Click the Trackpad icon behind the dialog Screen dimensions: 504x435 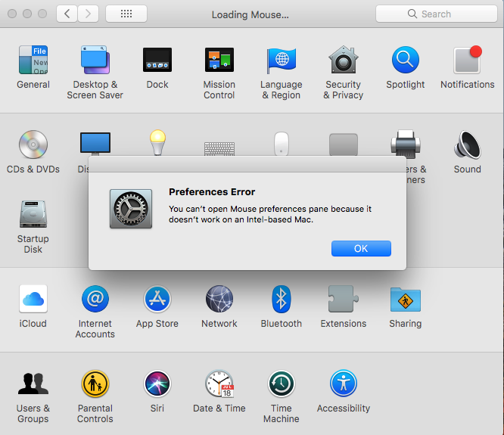pos(344,144)
